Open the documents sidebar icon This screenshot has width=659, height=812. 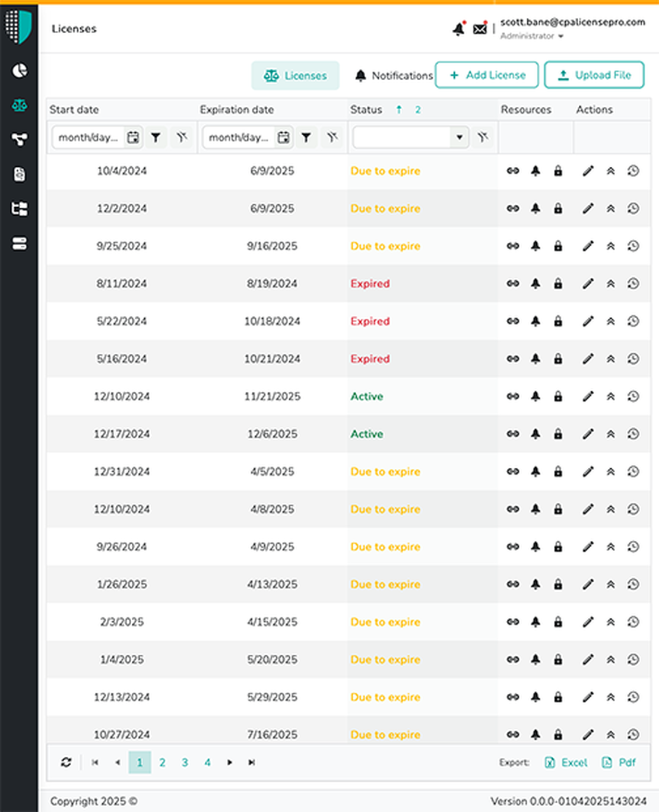[20, 174]
